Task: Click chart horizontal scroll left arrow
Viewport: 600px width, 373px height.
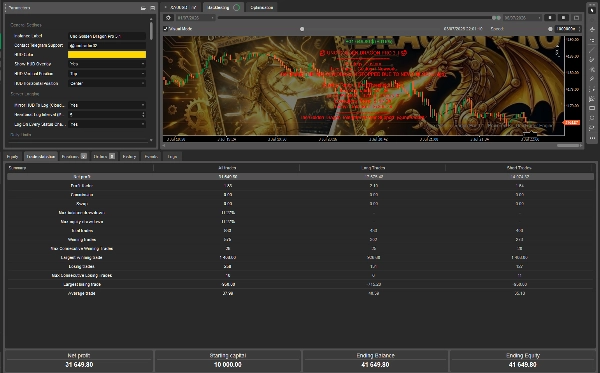Action: [164, 145]
